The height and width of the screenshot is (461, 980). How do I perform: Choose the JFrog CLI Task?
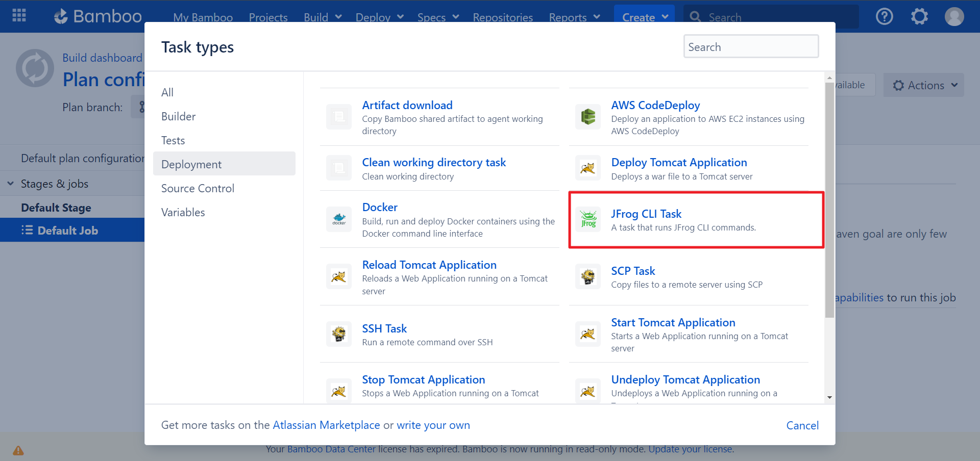click(646, 214)
